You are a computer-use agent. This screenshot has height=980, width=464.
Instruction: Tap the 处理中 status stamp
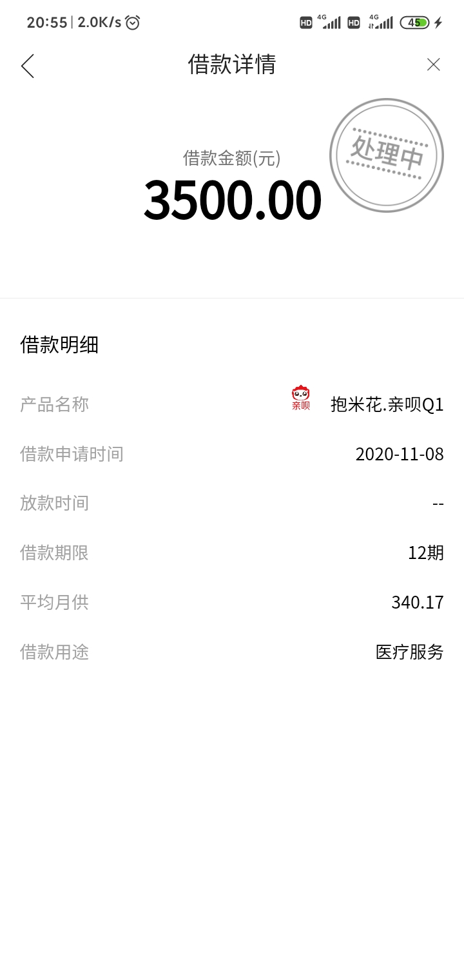click(387, 155)
